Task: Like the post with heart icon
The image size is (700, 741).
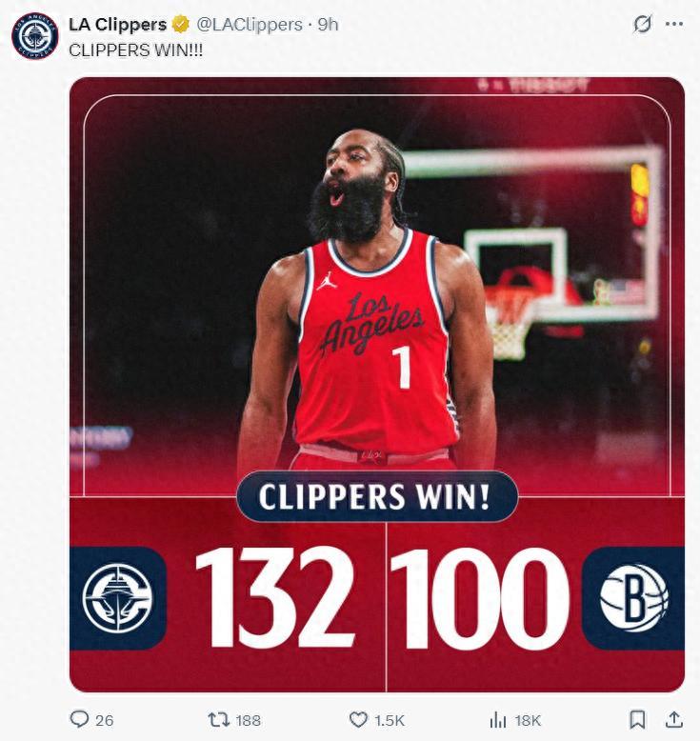Action: [x=358, y=720]
